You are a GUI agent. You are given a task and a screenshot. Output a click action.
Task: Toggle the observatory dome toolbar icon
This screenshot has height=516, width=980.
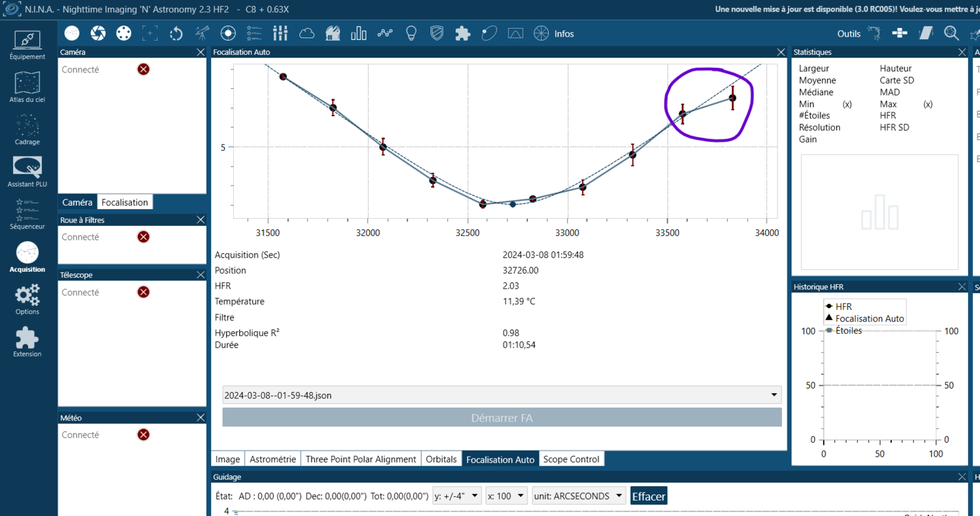tap(333, 33)
